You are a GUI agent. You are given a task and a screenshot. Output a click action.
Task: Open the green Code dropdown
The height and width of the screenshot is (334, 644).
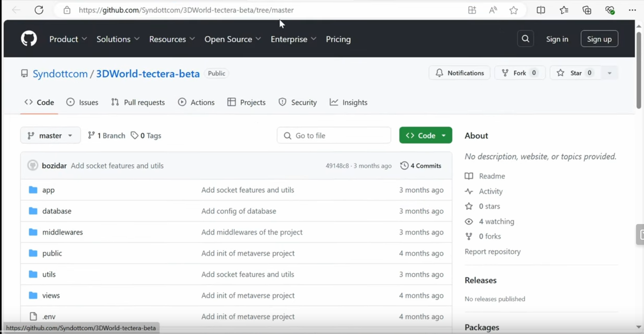click(426, 135)
